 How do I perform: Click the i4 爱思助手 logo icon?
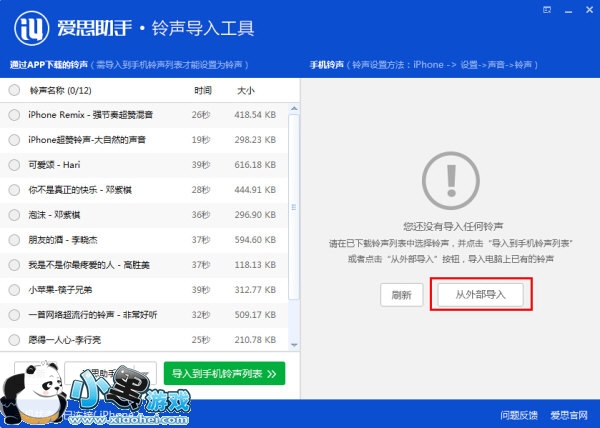click(31, 28)
